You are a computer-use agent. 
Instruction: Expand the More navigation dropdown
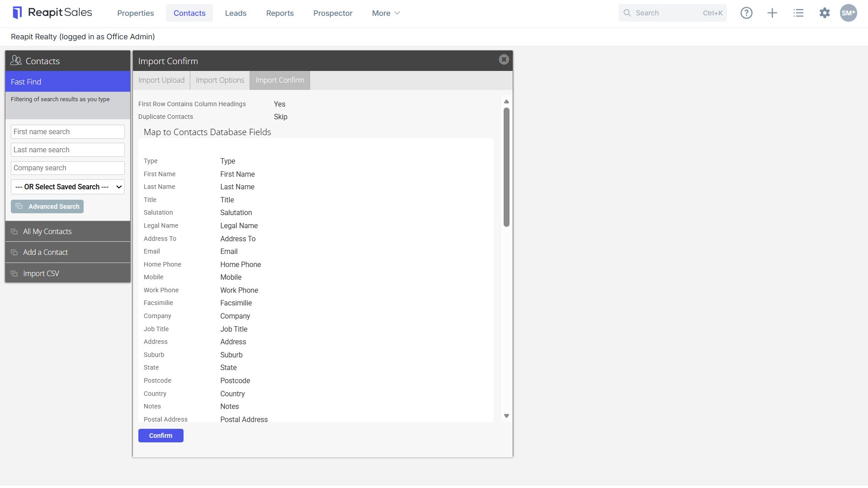(386, 13)
